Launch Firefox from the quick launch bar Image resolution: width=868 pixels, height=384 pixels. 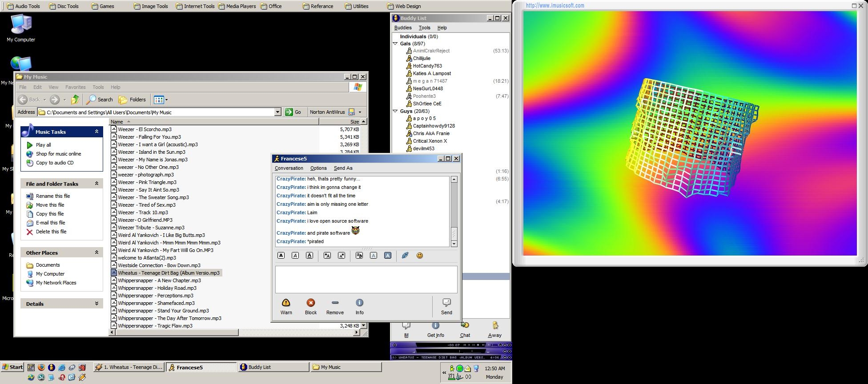(41, 368)
